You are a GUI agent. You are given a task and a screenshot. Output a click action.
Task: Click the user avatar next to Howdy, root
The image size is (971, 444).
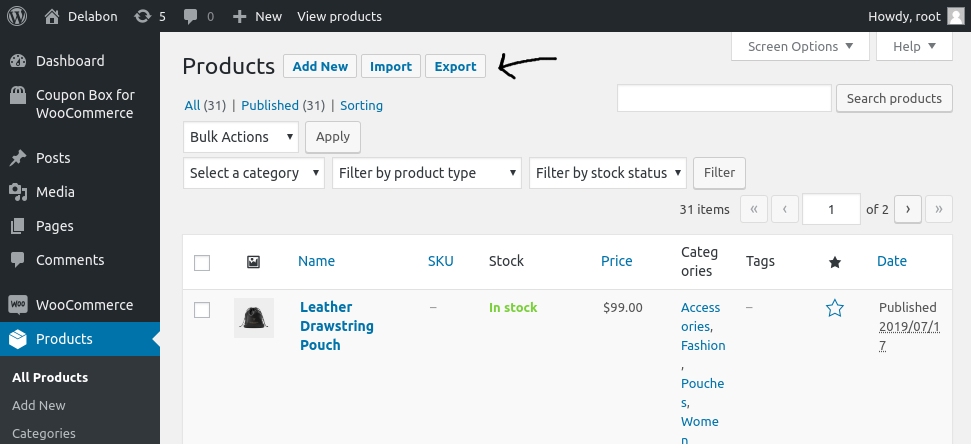tap(956, 16)
